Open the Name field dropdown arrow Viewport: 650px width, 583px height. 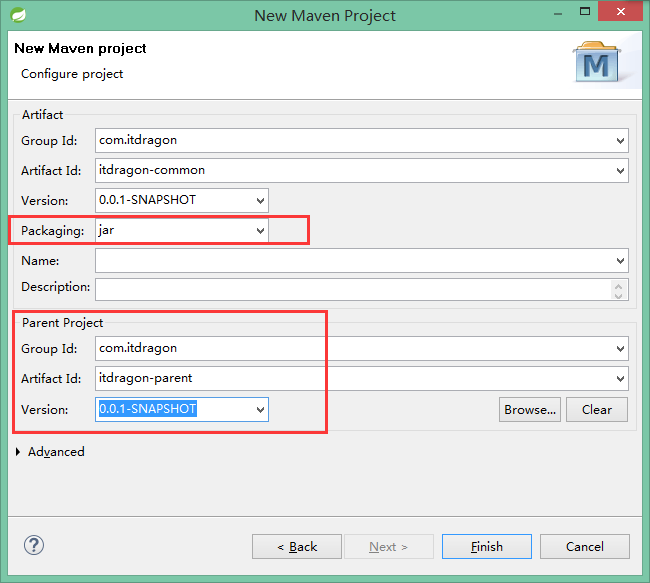pos(620,260)
